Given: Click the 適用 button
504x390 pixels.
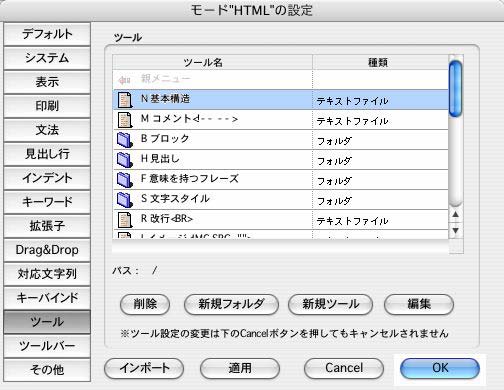Looking at the screenshot, I should (240, 368).
